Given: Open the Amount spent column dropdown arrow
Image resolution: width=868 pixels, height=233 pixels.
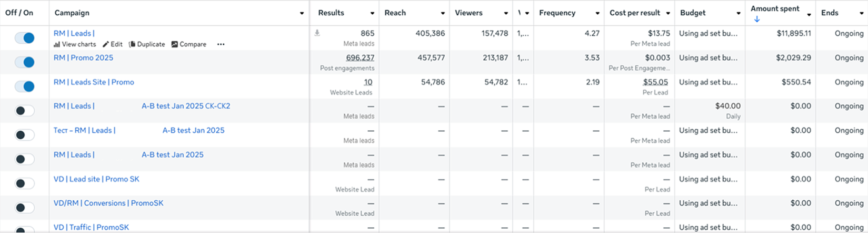Looking at the screenshot, I should point(809,14).
